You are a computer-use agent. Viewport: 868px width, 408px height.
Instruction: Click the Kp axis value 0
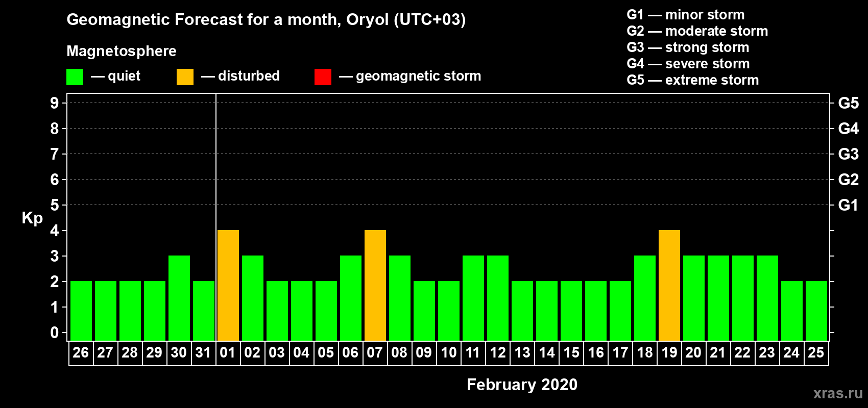[55, 333]
